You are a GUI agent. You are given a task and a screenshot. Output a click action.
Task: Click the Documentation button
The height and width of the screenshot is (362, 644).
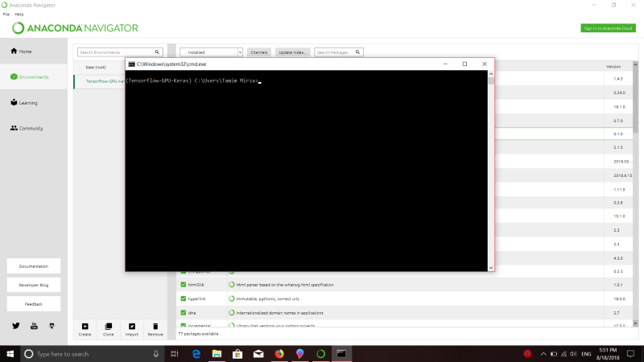pos(34,266)
